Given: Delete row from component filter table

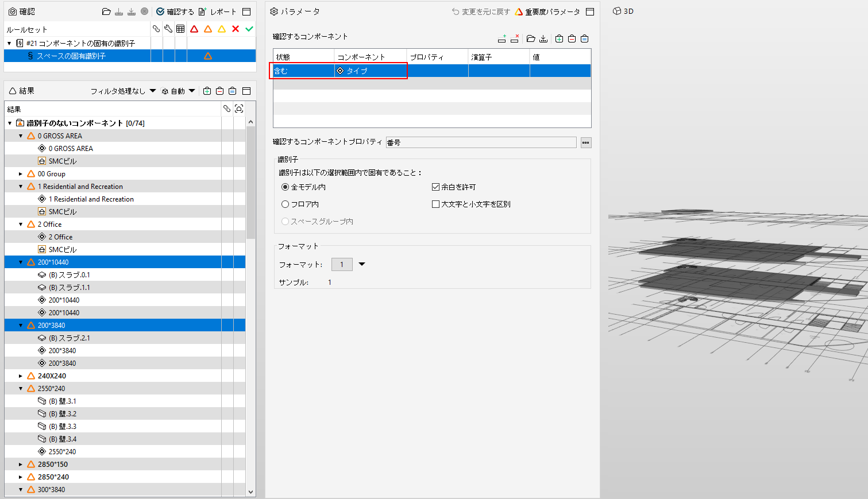Looking at the screenshot, I should (x=515, y=38).
